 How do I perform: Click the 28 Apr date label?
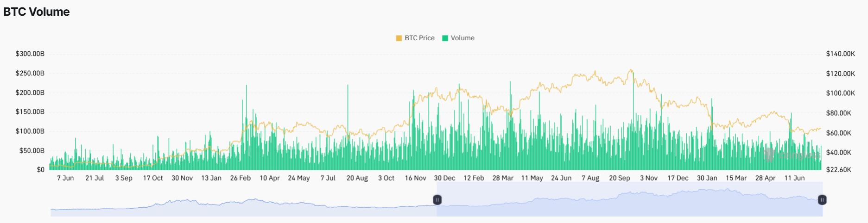click(x=766, y=178)
